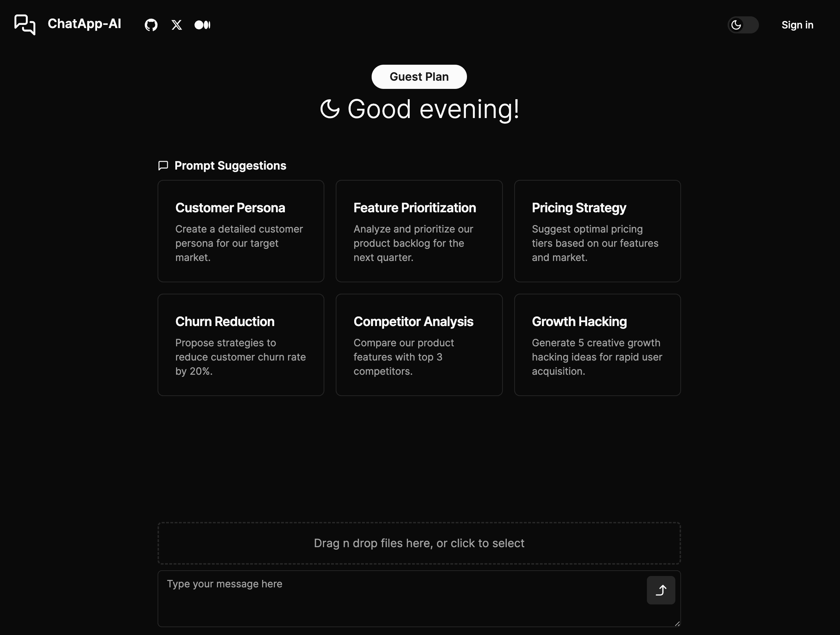Click the moon icon beside Good evening

coord(330,109)
